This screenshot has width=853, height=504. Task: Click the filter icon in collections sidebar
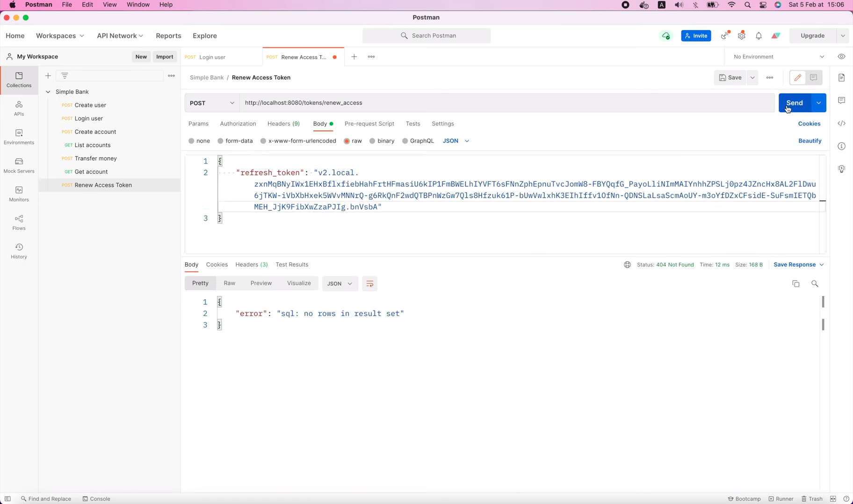[x=65, y=76]
